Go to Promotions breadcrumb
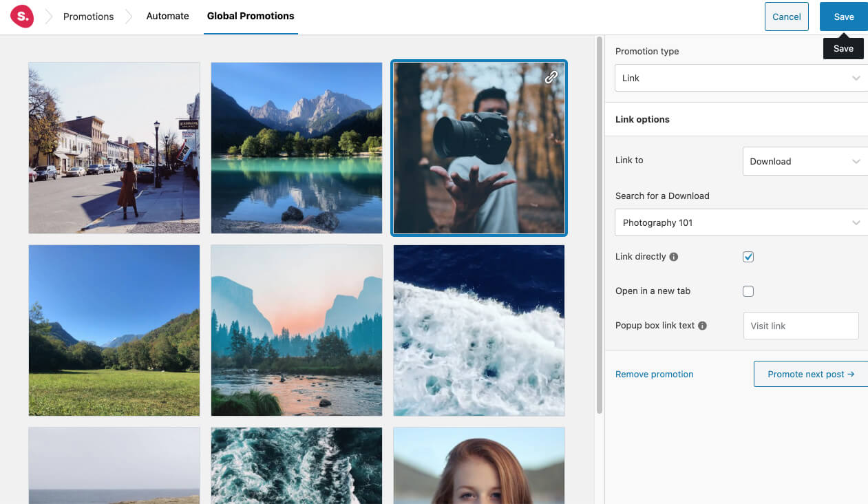The image size is (868, 504). coord(88,17)
